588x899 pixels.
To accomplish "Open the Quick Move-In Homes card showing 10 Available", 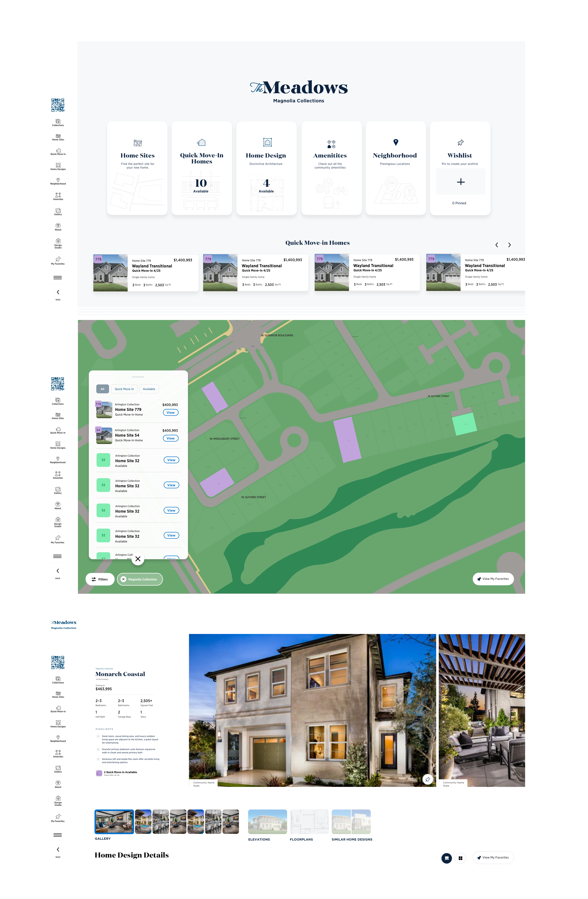I will [x=202, y=168].
